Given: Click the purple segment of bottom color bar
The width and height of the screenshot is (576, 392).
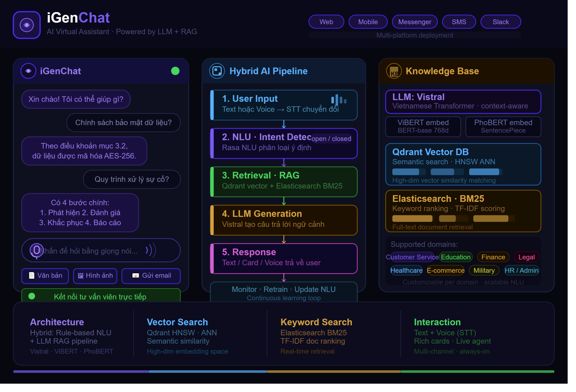Looking at the screenshot, I should point(81,372).
